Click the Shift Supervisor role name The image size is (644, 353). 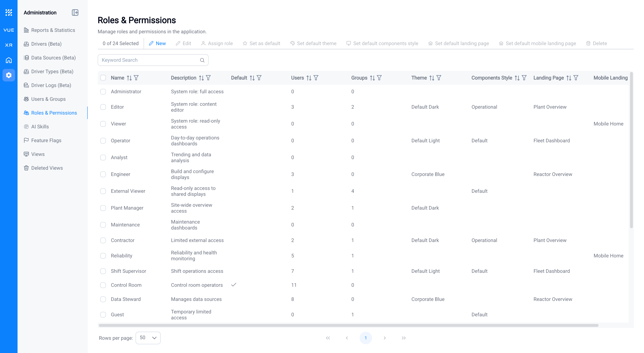coord(128,271)
